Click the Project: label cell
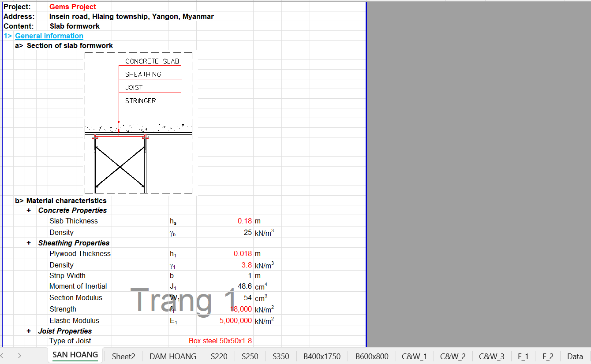This screenshot has height=364, width=591. pos(17,7)
